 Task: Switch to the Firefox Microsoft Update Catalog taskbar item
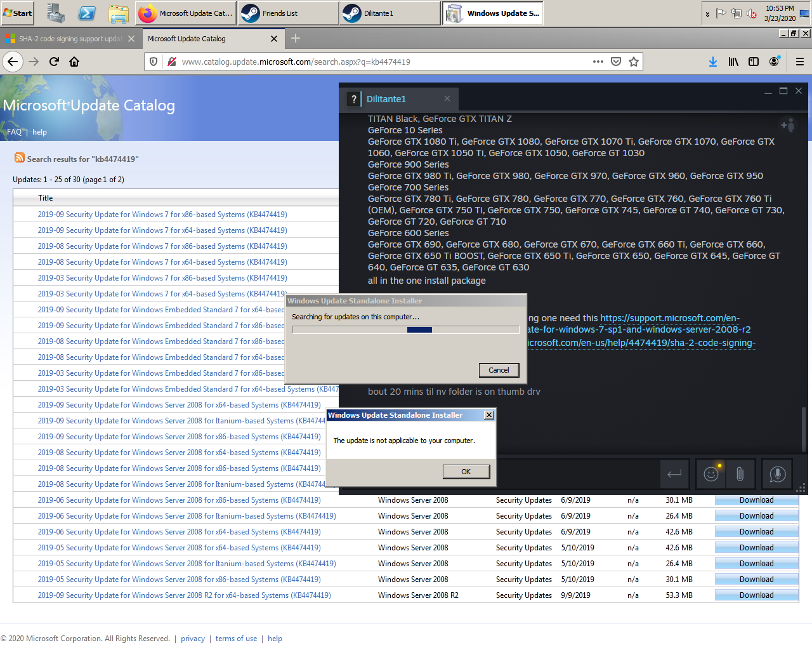[x=186, y=13]
